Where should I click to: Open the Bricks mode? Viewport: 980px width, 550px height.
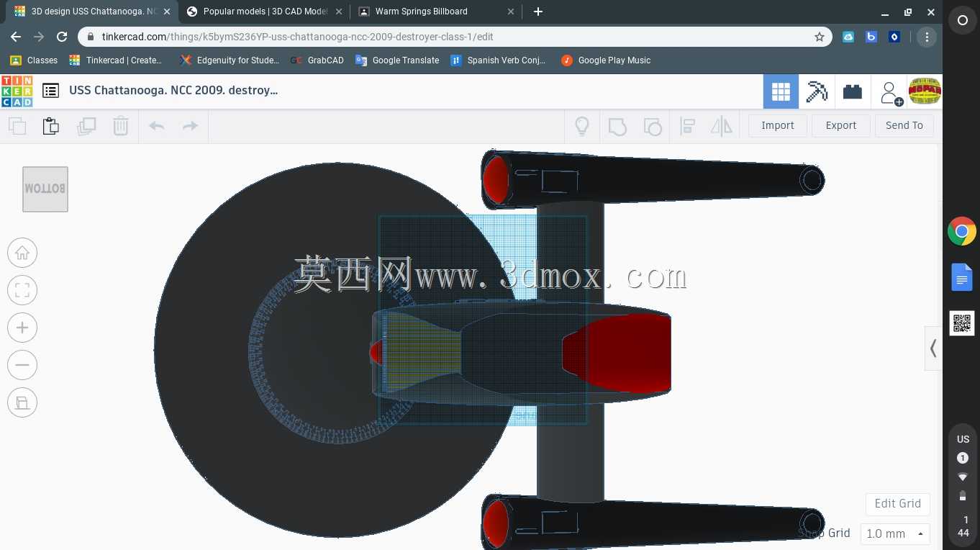click(853, 91)
